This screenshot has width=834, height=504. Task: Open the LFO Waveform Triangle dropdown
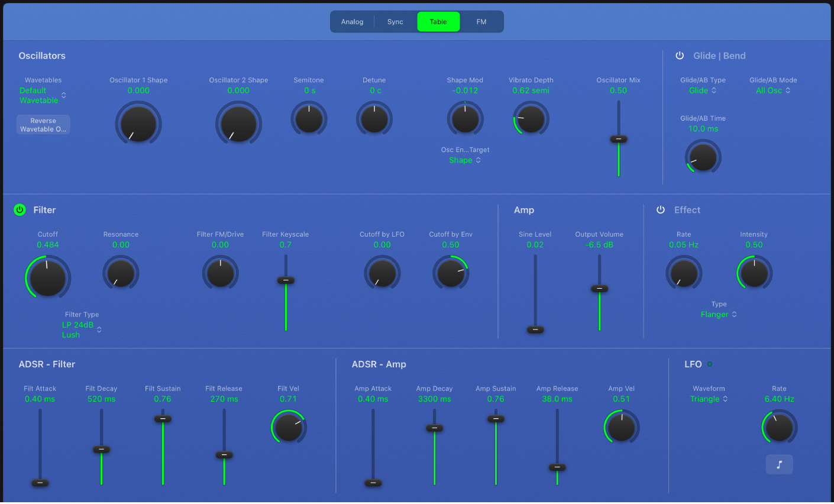click(709, 399)
